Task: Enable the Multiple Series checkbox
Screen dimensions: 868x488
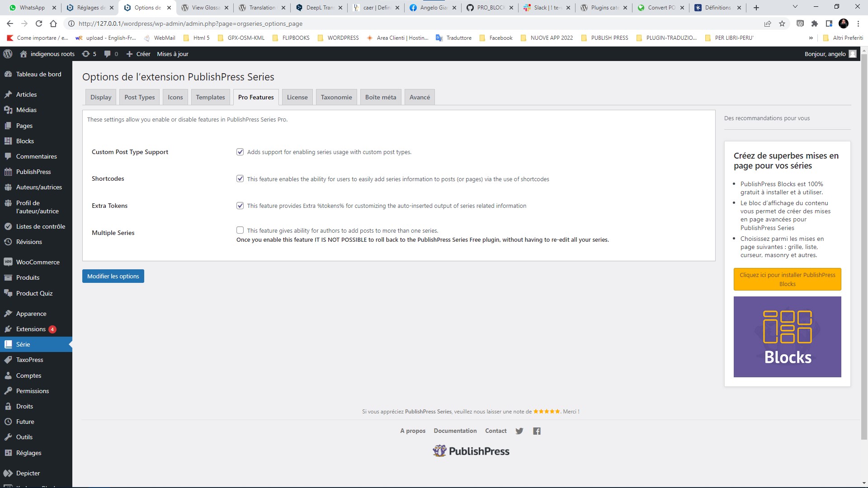Action: click(x=240, y=230)
